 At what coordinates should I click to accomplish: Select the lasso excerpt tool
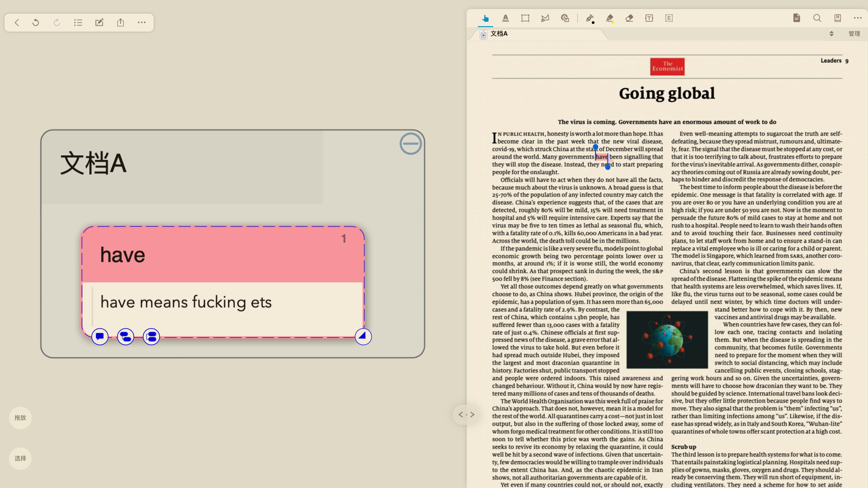[545, 19]
